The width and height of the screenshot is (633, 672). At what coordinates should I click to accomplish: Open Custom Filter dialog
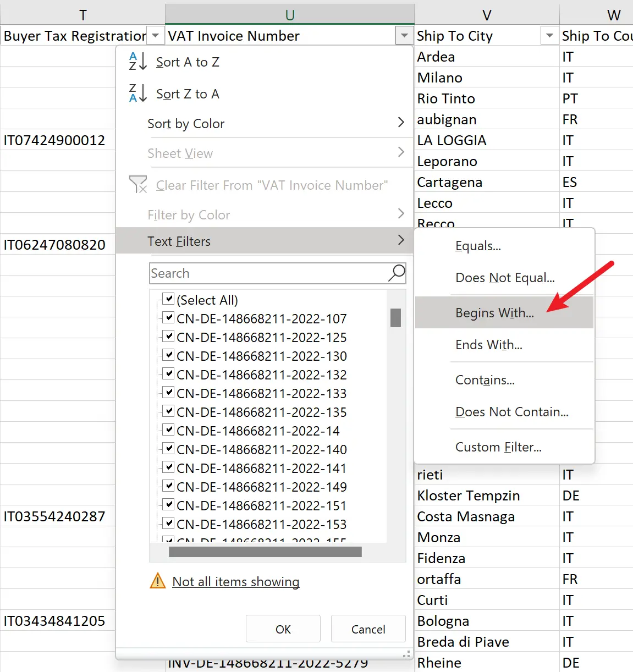498,447
